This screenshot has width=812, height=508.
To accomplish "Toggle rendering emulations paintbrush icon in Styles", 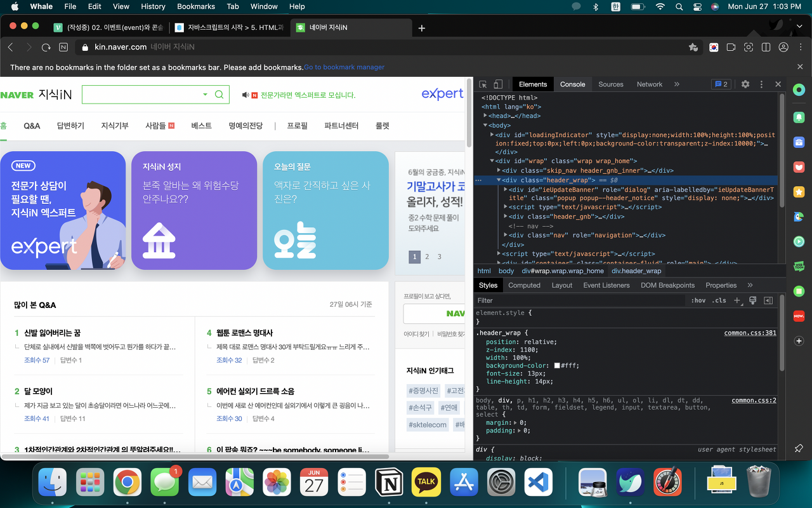I will pos(753,300).
